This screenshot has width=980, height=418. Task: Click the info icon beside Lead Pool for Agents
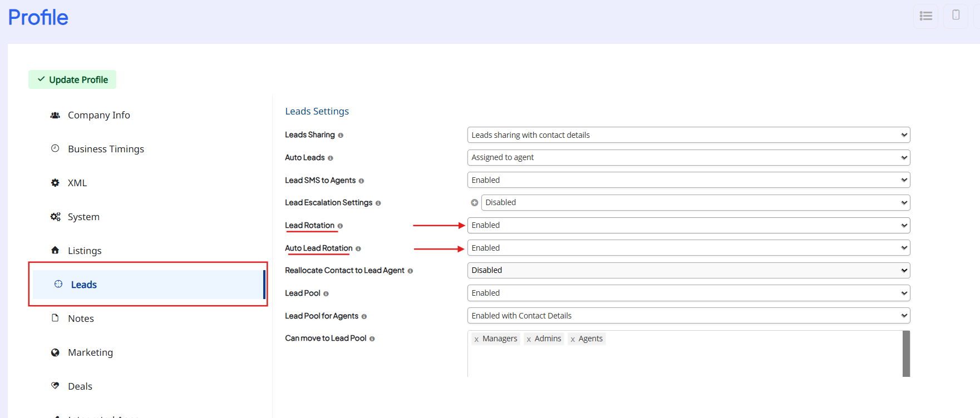point(364,317)
